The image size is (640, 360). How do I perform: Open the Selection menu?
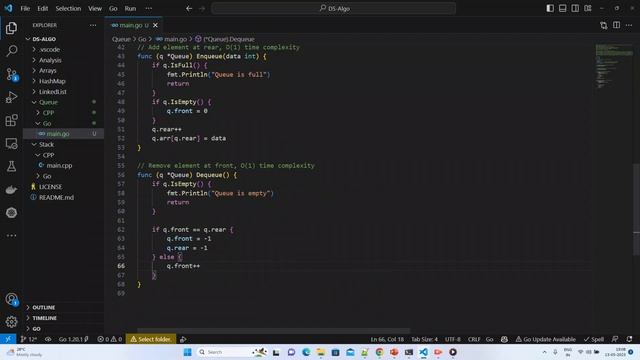point(68,8)
